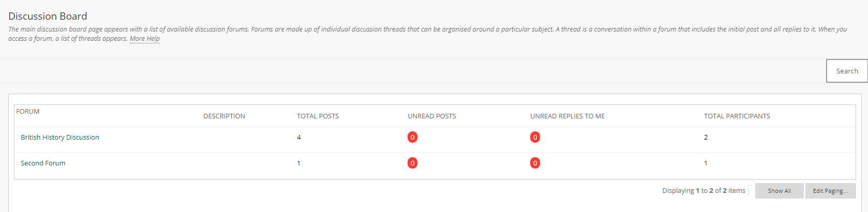
Task: Sort by the Forum column header
Action: [28, 111]
